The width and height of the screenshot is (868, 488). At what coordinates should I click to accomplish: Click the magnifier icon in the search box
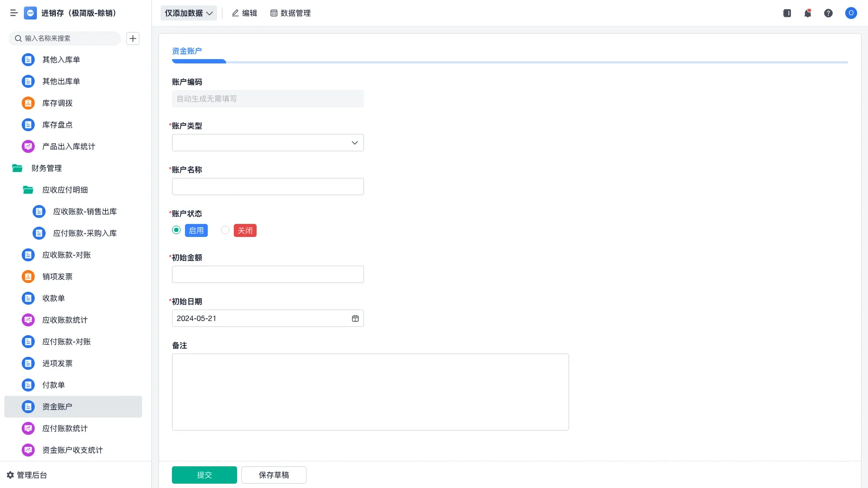[18, 38]
